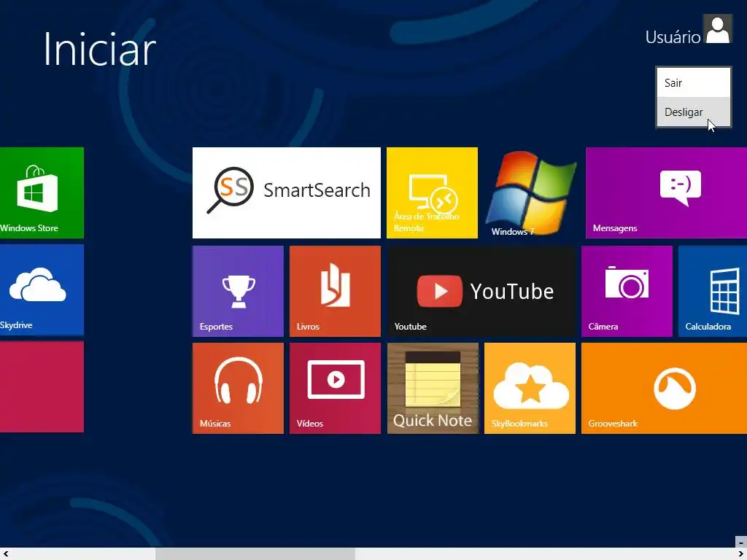The height and width of the screenshot is (560, 747).
Task: Open the Câmera tile
Action: pos(627,292)
